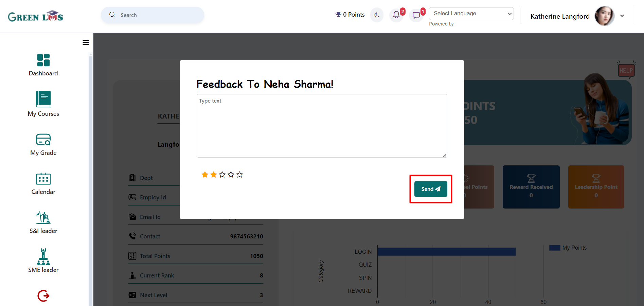
Task: Focus the Search input field
Action: (153, 15)
